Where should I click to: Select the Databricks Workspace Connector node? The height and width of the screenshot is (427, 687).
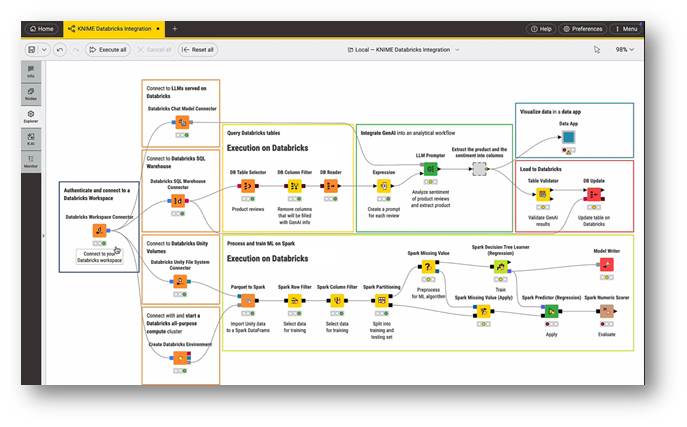coord(99,230)
